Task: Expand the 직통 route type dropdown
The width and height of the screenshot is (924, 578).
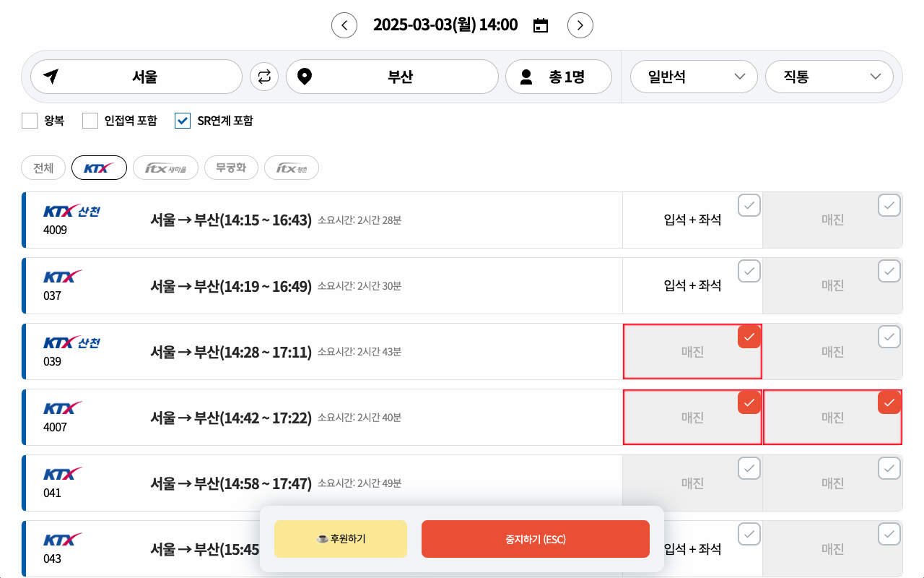Action: point(829,77)
